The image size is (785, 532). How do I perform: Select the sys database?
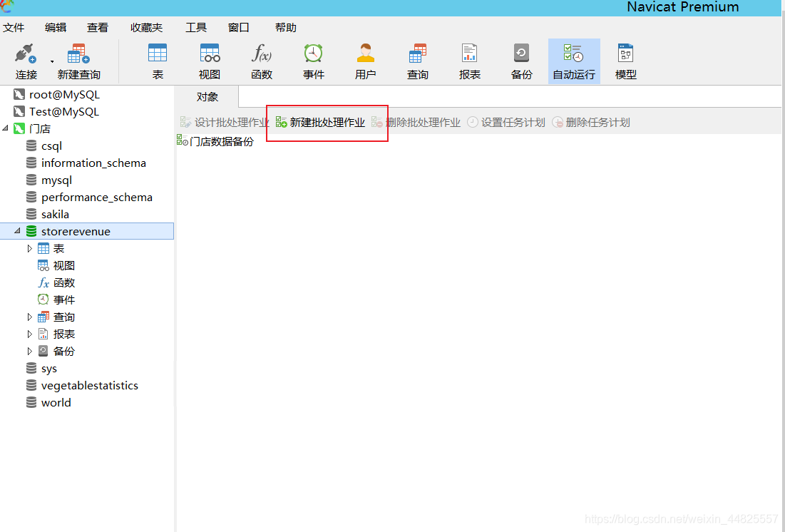pyautogui.click(x=49, y=368)
